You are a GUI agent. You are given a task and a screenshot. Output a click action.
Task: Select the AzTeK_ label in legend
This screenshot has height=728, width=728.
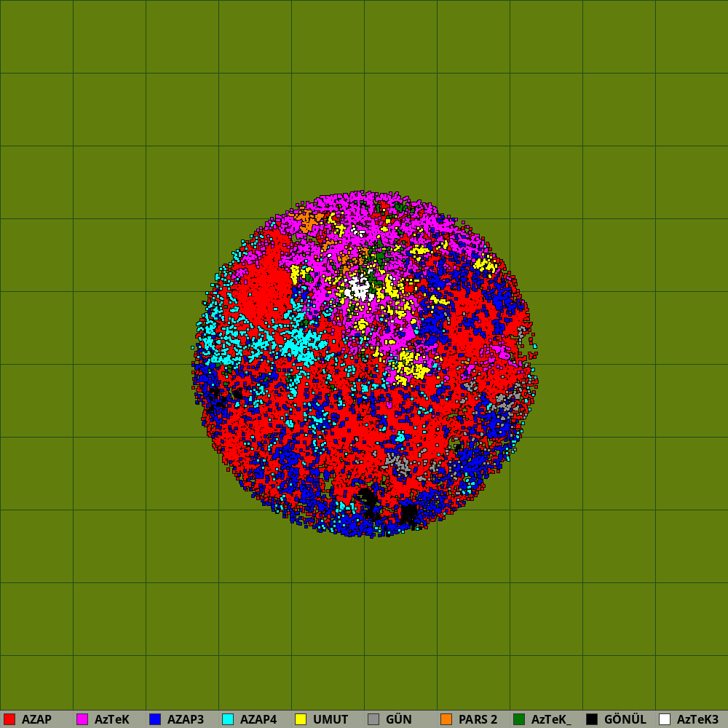(x=551, y=720)
